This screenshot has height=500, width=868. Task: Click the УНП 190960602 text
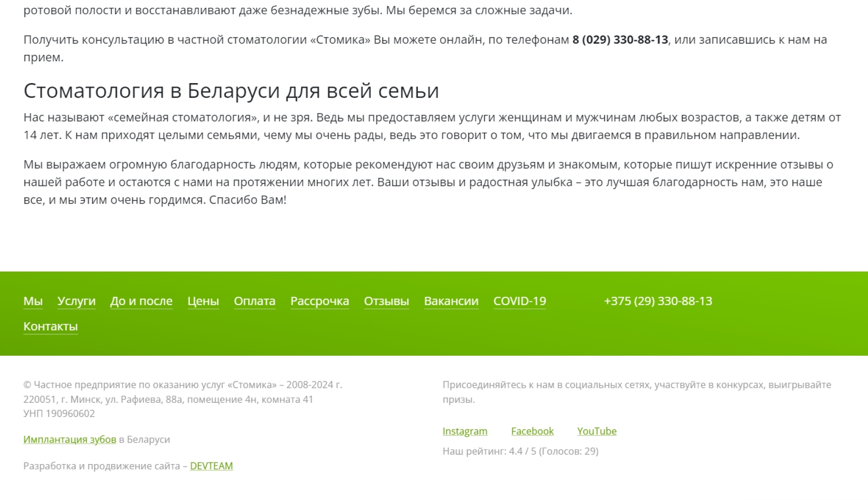[59, 414]
